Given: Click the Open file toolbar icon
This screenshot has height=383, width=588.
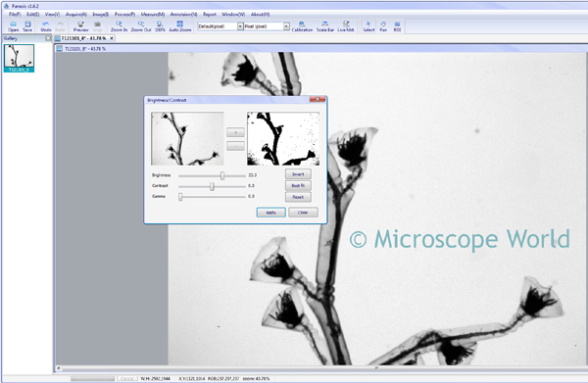Looking at the screenshot, I should coord(13,26).
